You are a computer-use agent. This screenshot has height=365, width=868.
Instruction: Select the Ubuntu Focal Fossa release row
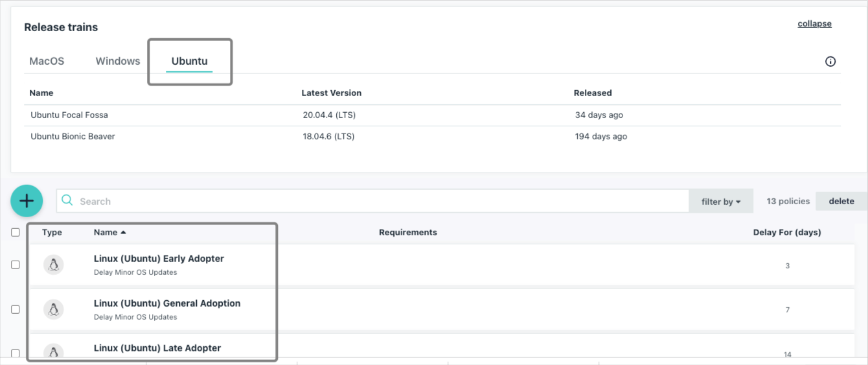pos(69,115)
